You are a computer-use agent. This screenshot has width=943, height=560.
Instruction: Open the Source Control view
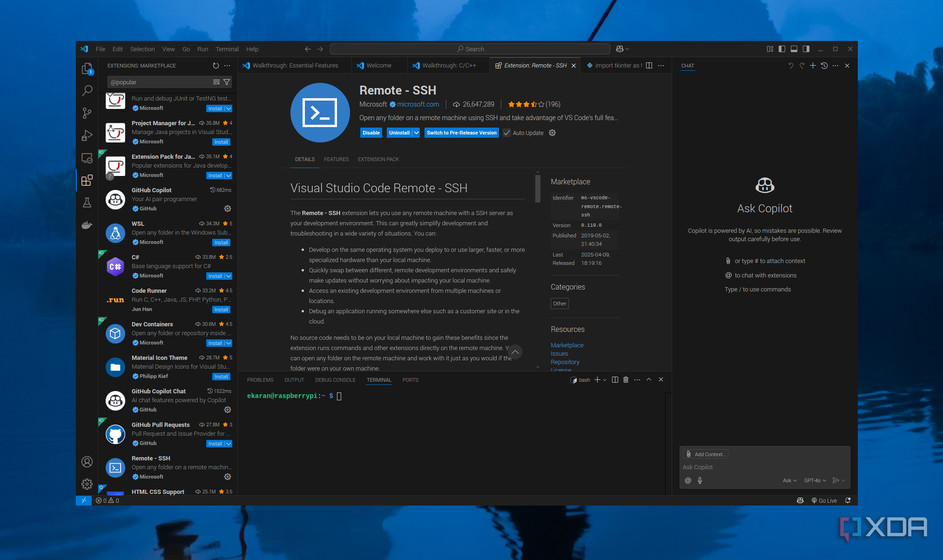point(87,113)
